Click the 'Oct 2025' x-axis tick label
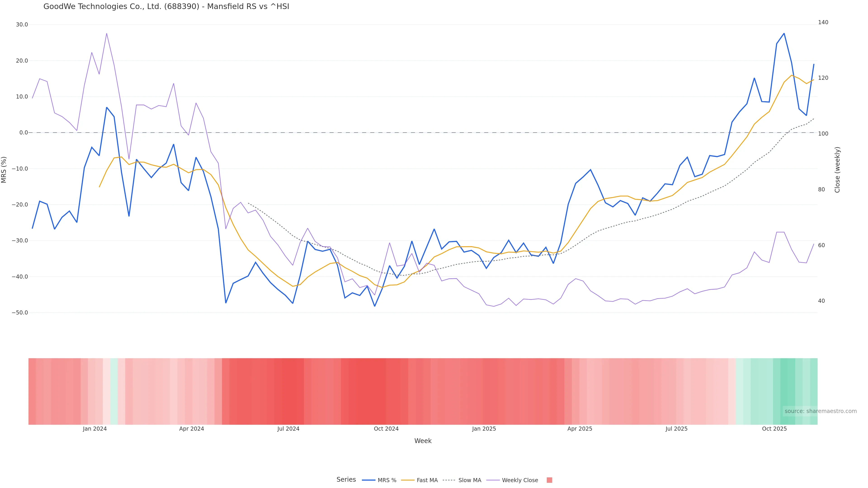Viewport: 868px width, 488px height. pos(774,429)
